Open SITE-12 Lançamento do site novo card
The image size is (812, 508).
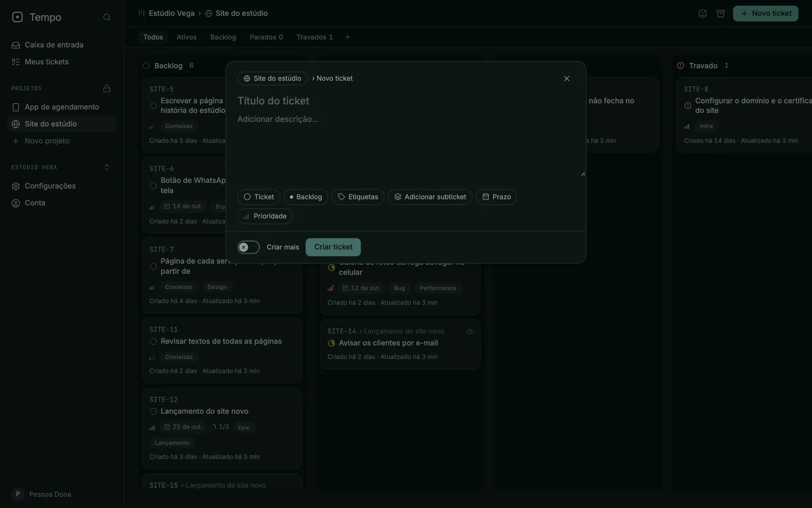pyautogui.click(x=222, y=428)
